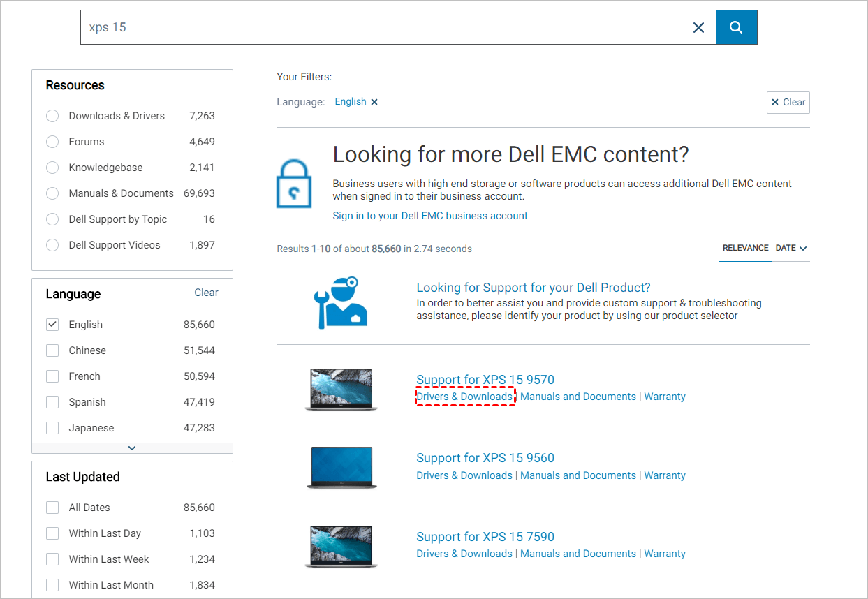The height and width of the screenshot is (599, 868).
Task: Clear the search box with the X icon
Action: pyautogui.click(x=698, y=27)
